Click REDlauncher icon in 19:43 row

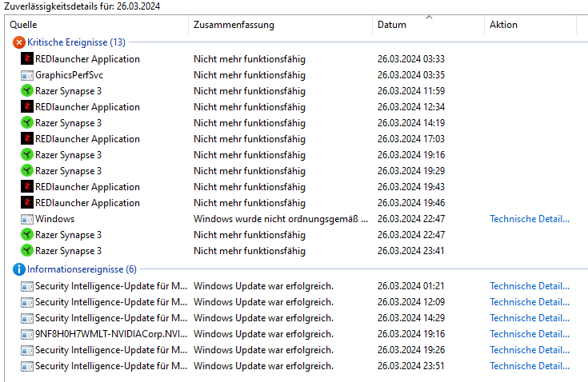click(27, 187)
